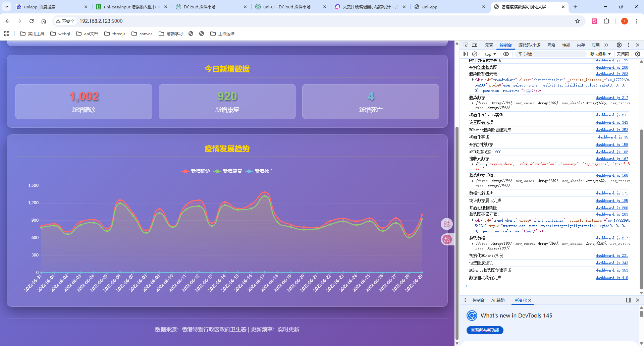Create live expression with the eye icon
The width and height of the screenshot is (644, 346).
[x=506, y=54]
